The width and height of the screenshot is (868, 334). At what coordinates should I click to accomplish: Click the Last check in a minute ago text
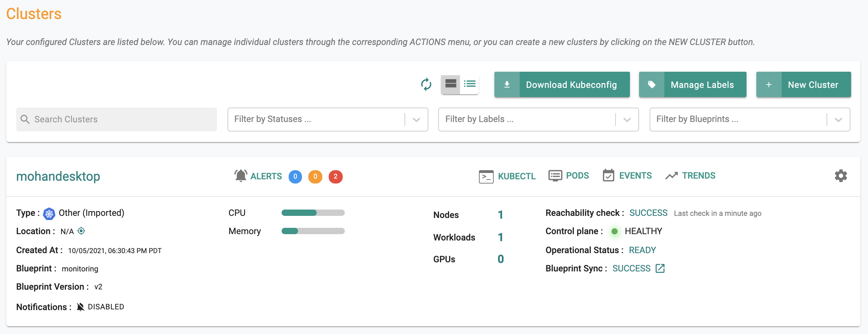(717, 213)
